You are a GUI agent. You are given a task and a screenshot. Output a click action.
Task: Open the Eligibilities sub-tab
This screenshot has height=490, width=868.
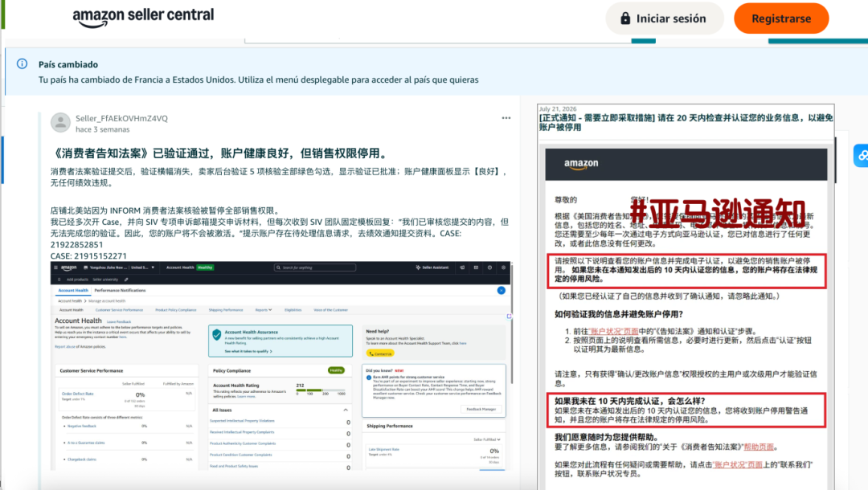(x=293, y=310)
